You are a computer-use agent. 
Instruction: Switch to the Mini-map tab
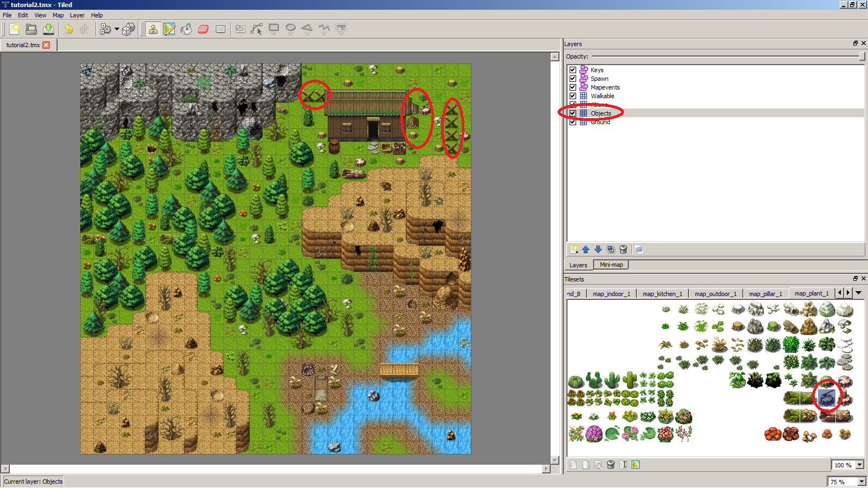(611, 265)
